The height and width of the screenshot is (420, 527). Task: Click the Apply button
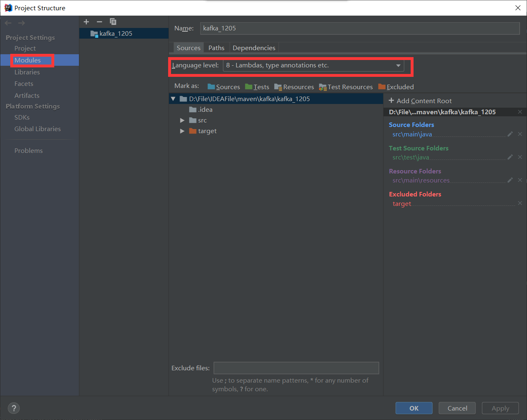click(x=500, y=408)
